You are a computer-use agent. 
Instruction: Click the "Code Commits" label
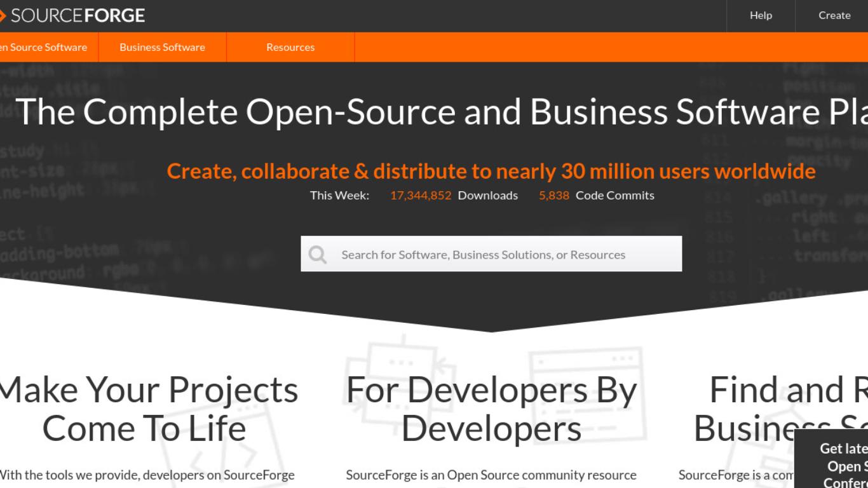point(615,195)
